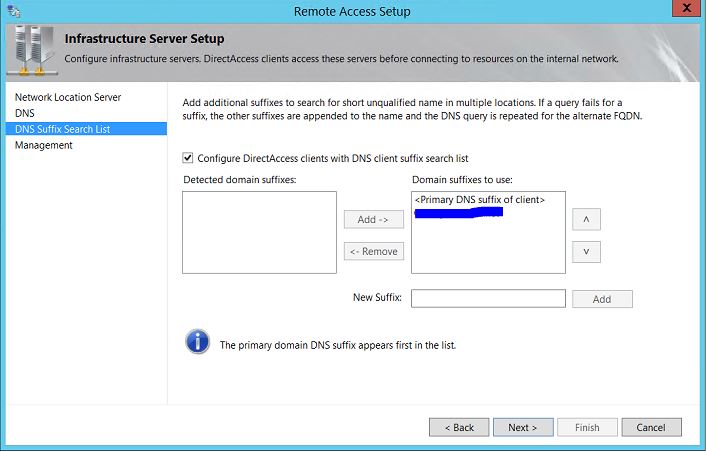Screen dimensions: 706x452
Task: Click the infrastructure servers header icon
Action: [x=34, y=50]
